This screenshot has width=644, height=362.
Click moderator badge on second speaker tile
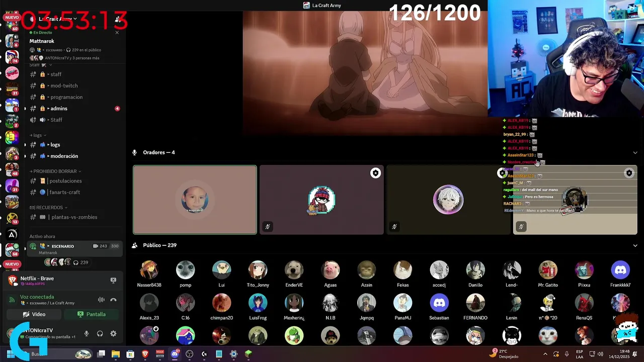point(375,173)
